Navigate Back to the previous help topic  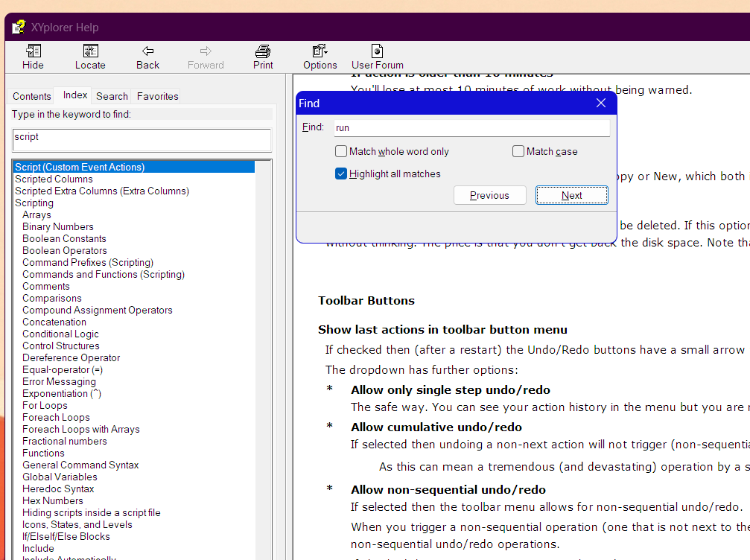[x=147, y=57]
